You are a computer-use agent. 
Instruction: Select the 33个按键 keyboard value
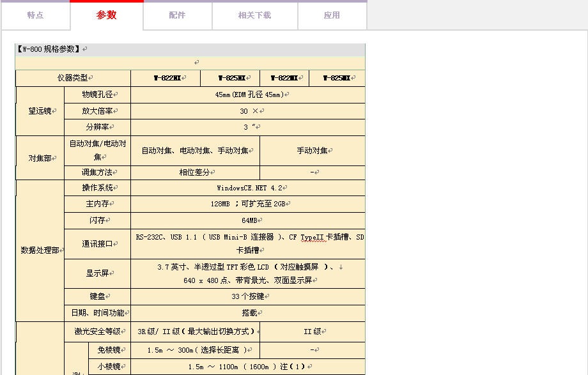point(249,296)
